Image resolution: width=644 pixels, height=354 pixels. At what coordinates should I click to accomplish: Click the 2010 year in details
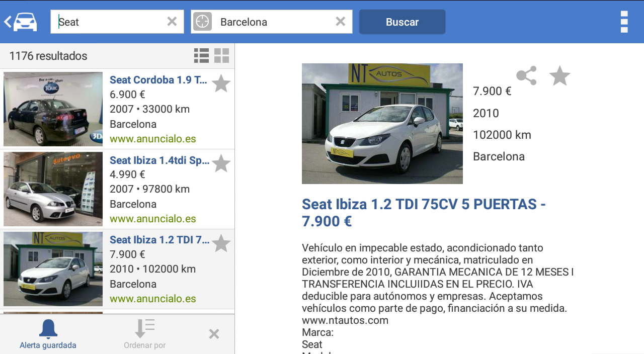click(x=486, y=113)
